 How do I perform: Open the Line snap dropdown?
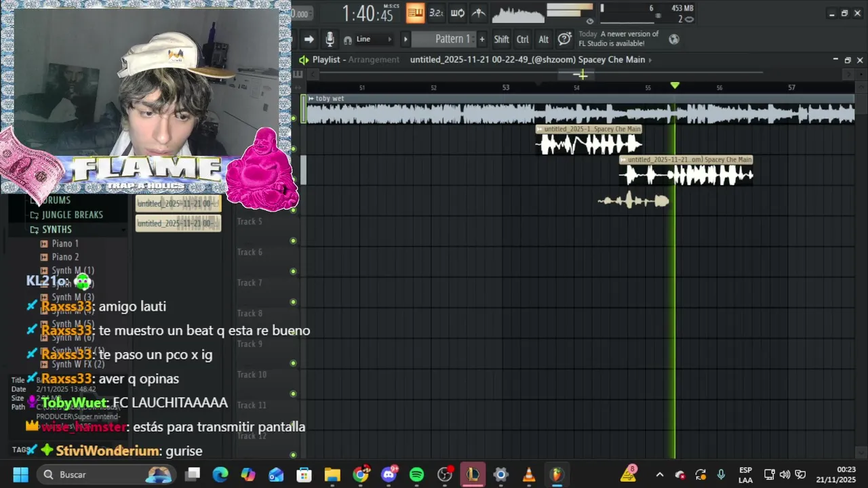374,39
